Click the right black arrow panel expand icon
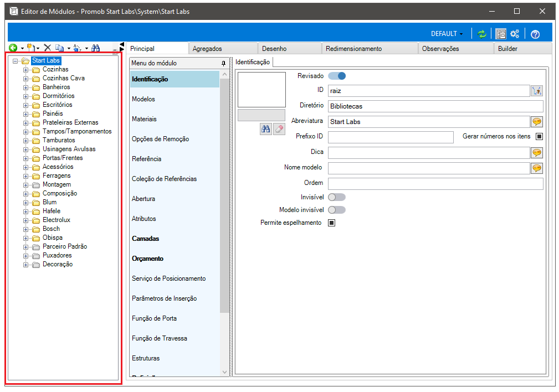559x392 pixels. pos(122,49)
